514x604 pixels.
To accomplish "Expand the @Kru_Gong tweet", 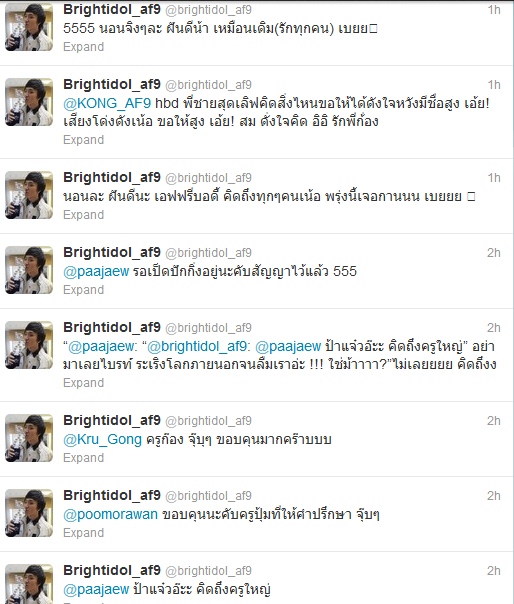I will (x=84, y=458).
